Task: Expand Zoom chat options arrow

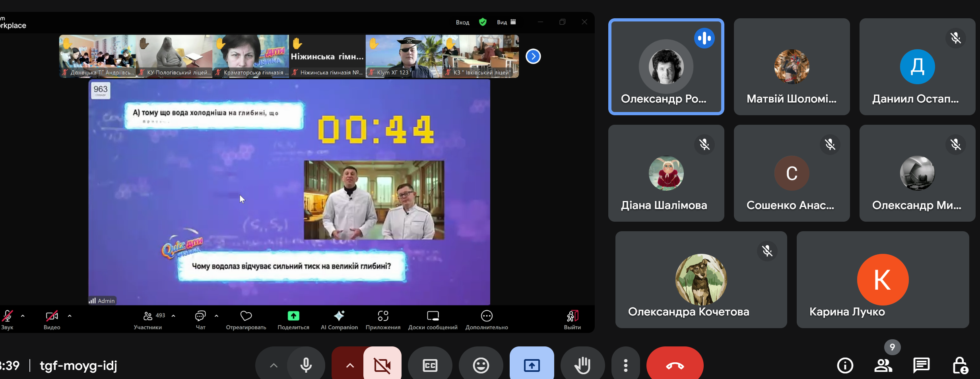Action: (216, 316)
